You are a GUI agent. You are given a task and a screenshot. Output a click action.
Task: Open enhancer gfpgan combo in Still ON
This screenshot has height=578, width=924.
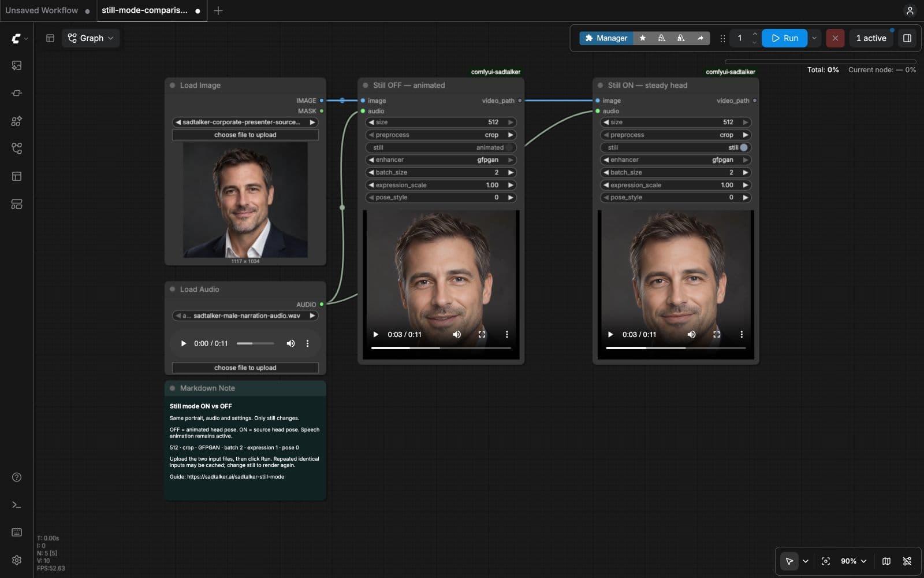click(x=676, y=160)
